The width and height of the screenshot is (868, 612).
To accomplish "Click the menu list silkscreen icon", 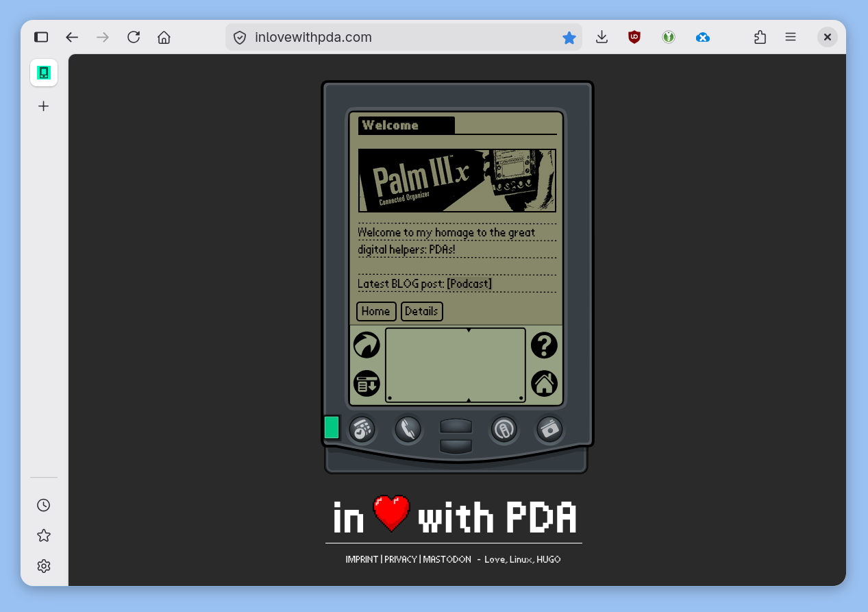I will [367, 384].
